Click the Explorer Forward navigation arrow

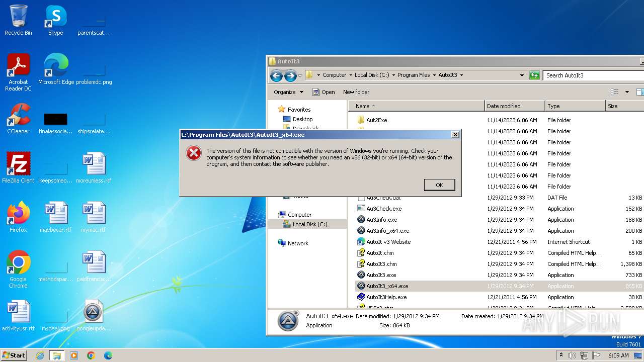pos(290,75)
